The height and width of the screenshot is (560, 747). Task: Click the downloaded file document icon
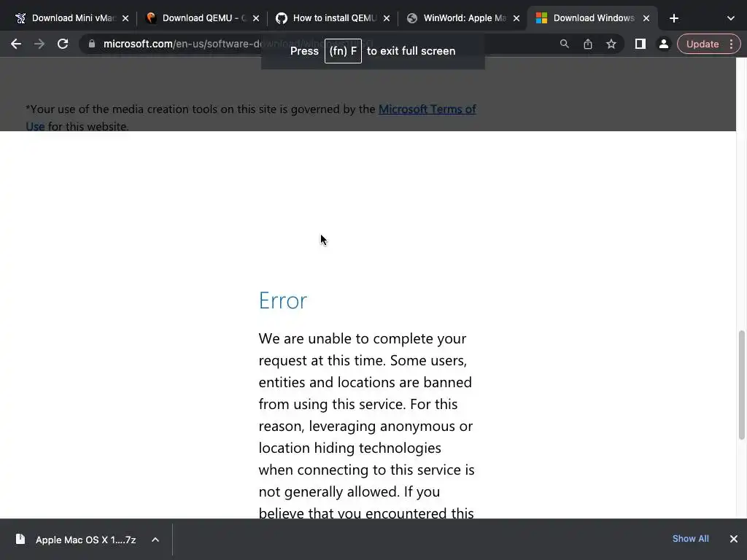point(20,539)
